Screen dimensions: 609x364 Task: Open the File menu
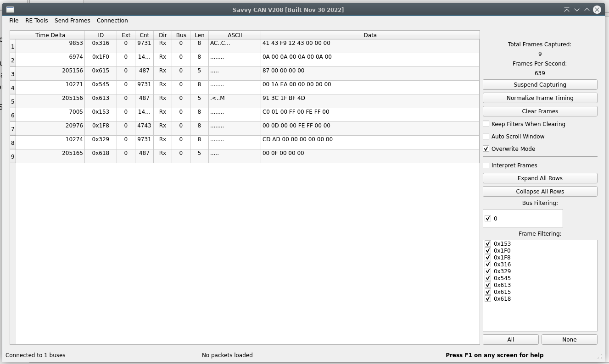[x=14, y=21]
